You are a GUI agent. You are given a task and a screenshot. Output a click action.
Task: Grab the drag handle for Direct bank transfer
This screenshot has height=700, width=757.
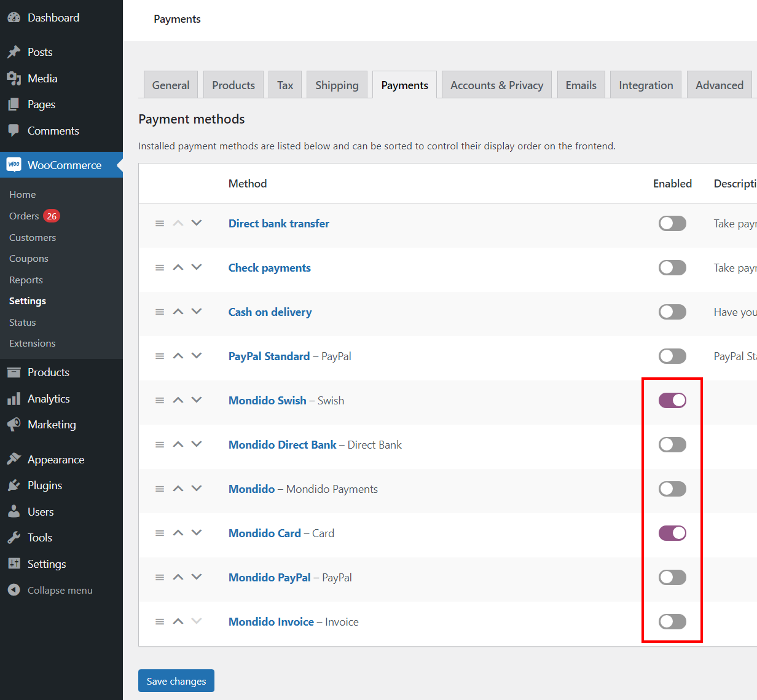coord(160,224)
